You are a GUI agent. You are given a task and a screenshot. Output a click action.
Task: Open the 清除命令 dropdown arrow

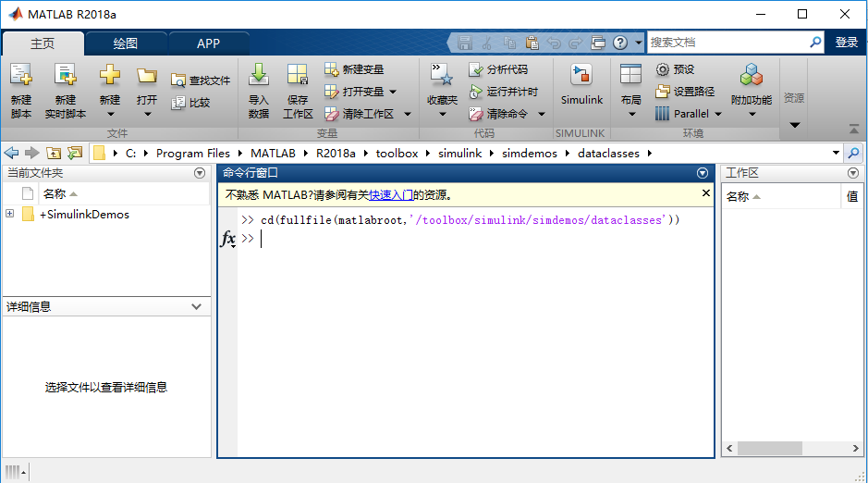[x=542, y=114]
